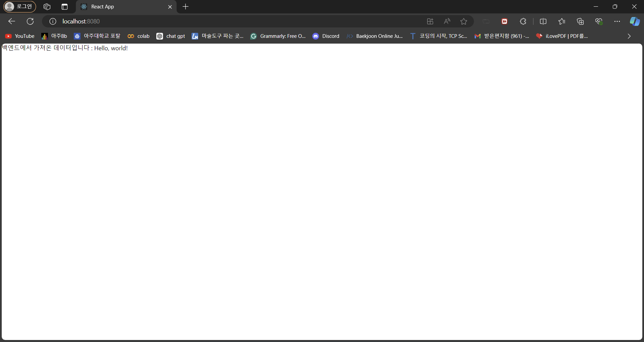This screenshot has height=342, width=644.
Task: Click the 로그인 profile button
Action: (19, 6)
